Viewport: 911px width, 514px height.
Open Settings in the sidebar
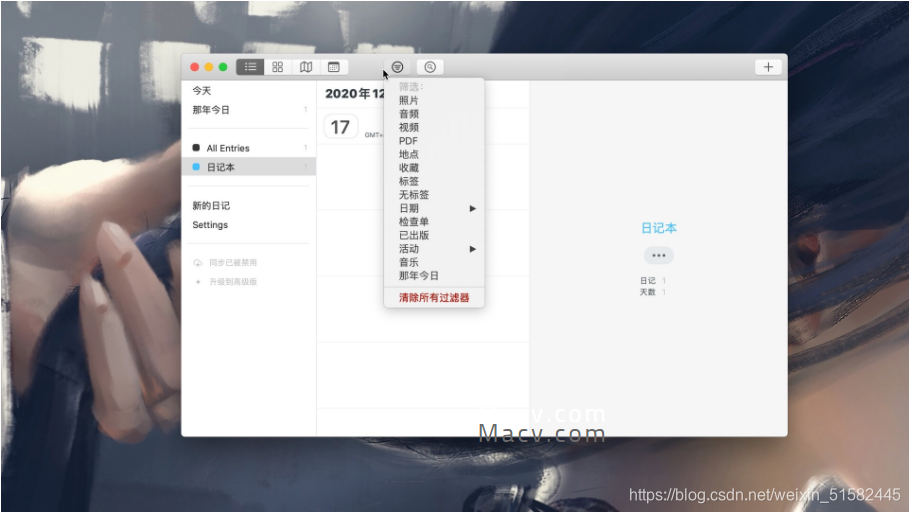click(210, 225)
